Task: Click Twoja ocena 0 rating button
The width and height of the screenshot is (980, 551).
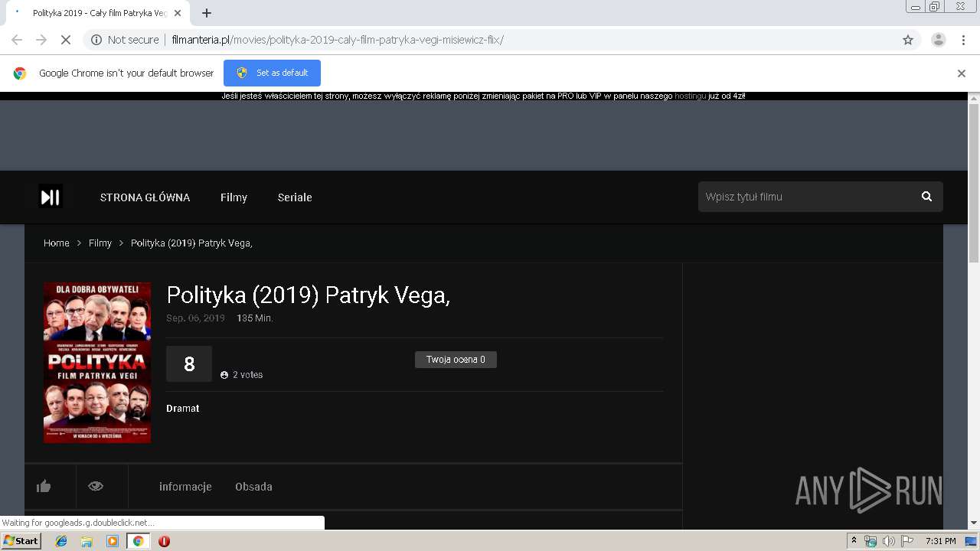Action: point(456,360)
